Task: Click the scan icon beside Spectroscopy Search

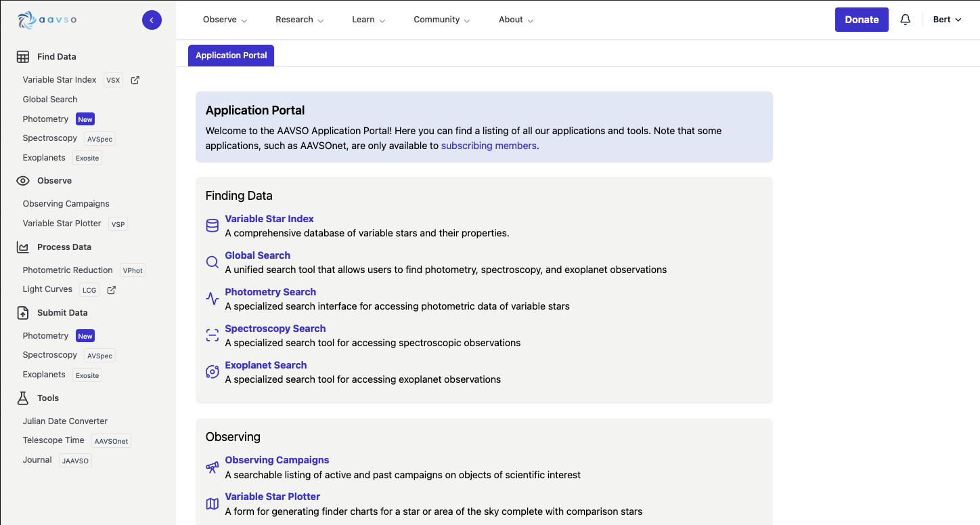Action: tap(213, 335)
